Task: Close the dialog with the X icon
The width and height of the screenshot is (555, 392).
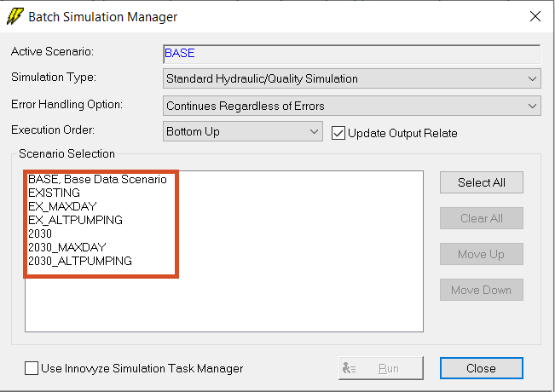Action: point(535,16)
